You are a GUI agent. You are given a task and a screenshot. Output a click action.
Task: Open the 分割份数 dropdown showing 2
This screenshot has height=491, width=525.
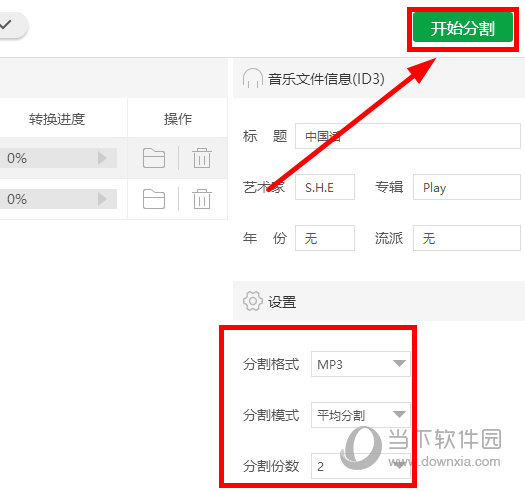pyautogui.click(x=361, y=466)
